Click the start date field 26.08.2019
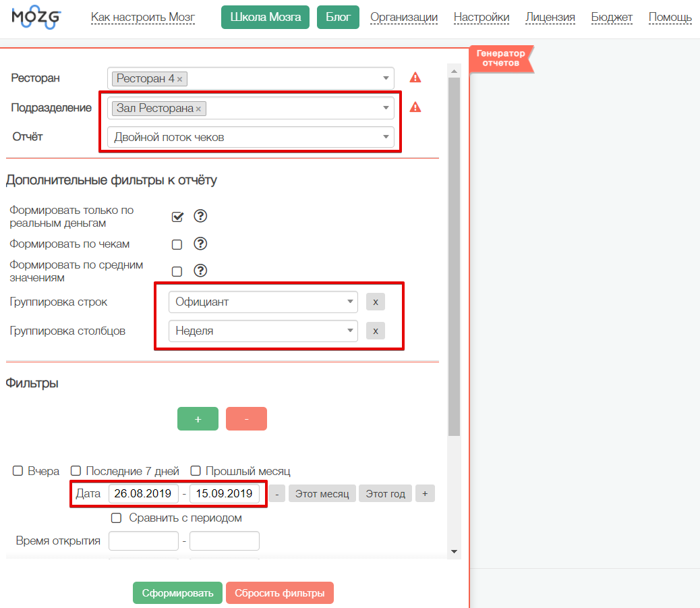 (144, 493)
